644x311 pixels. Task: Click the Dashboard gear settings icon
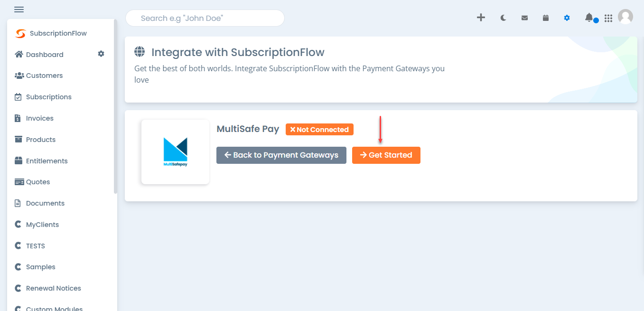[x=101, y=54]
